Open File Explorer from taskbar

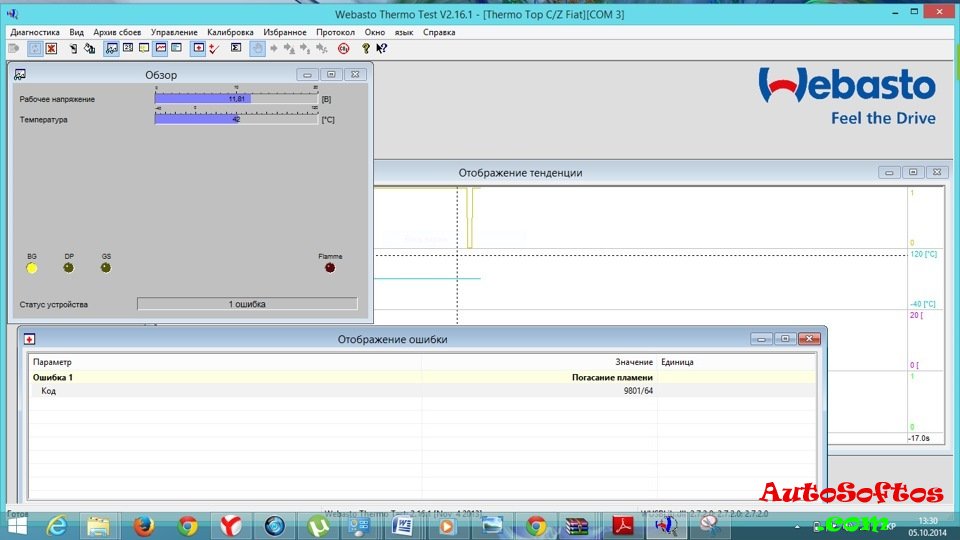point(98,526)
